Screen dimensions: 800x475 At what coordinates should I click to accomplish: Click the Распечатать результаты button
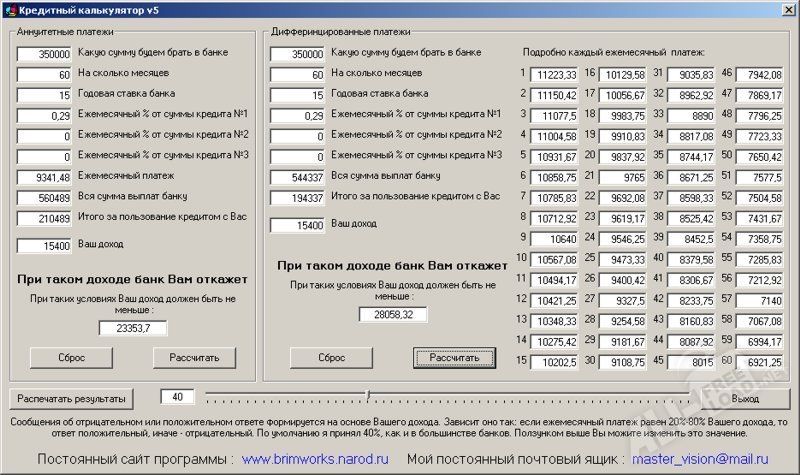pyautogui.click(x=71, y=398)
